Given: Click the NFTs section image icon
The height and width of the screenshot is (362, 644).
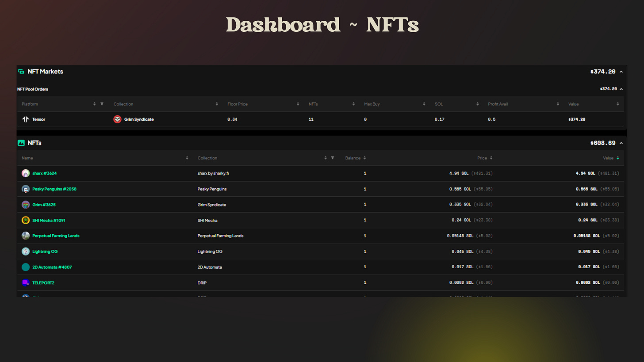Looking at the screenshot, I should [21, 143].
